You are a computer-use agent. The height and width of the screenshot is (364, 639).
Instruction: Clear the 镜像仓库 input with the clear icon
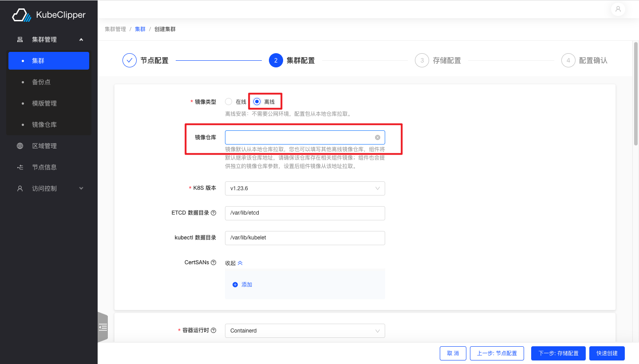[x=378, y=137]
